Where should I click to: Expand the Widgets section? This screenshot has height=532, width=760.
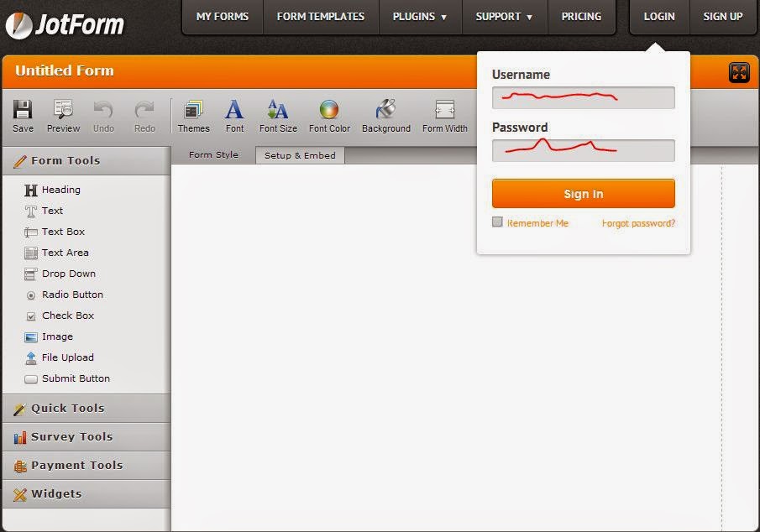tap(86, 494)
